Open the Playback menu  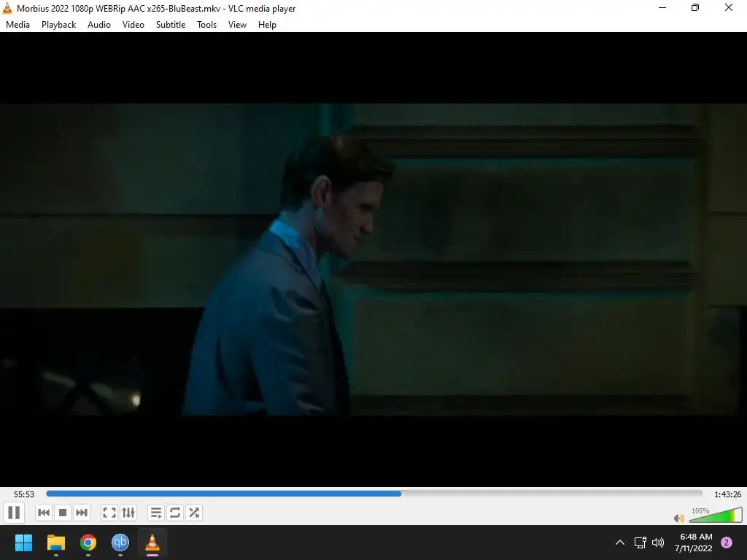tap(58, 25)
